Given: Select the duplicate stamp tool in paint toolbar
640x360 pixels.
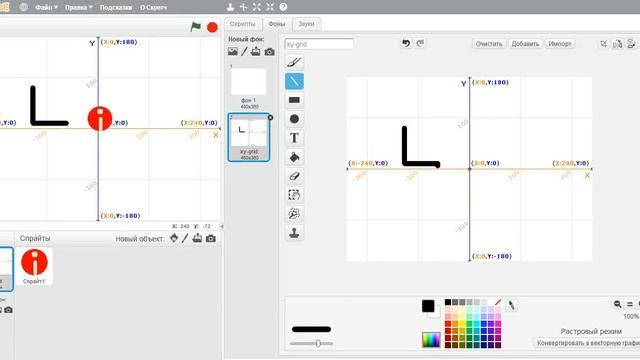Looking at the screenshot, I should pos(294,233).
